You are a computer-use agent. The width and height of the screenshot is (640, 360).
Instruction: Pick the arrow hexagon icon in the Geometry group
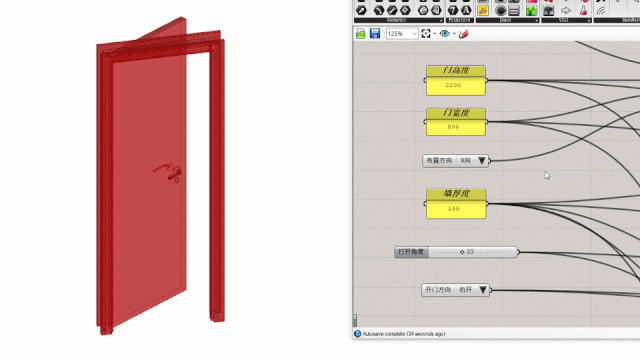click(x=361, y=10)
